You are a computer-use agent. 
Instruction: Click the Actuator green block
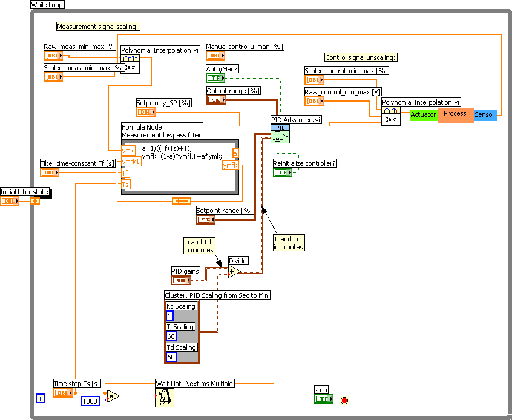pyautogui.click(x=423, y=115)
